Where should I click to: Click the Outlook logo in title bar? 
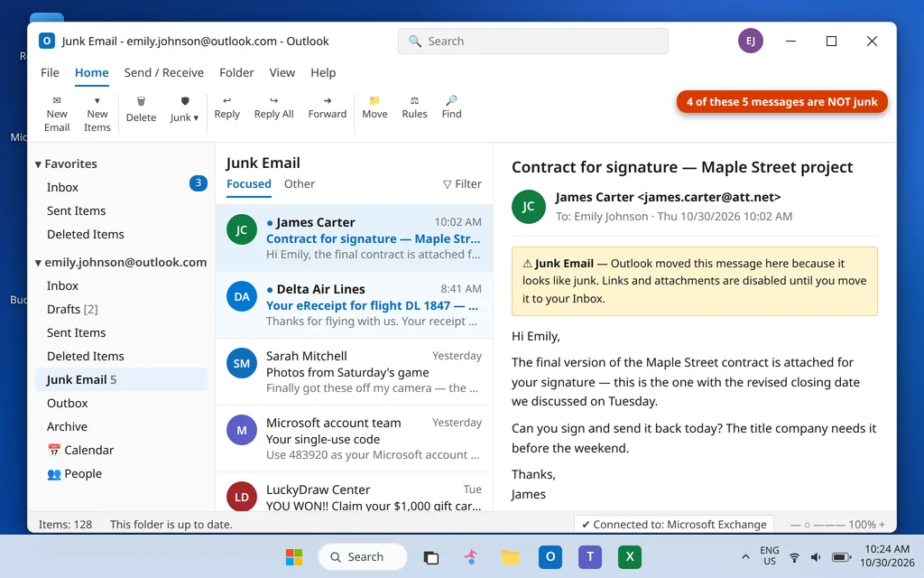tap(47, 41)
